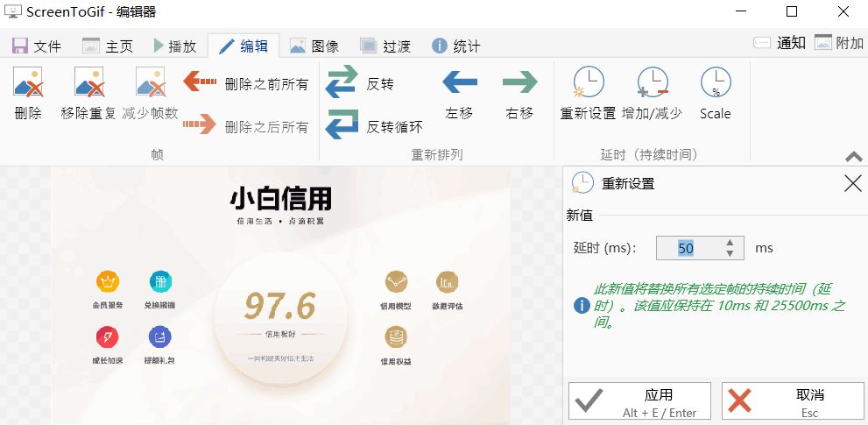Switch to the 图像 tab
868x425 pixels.
pyautogui.click(x=314, y=46)
